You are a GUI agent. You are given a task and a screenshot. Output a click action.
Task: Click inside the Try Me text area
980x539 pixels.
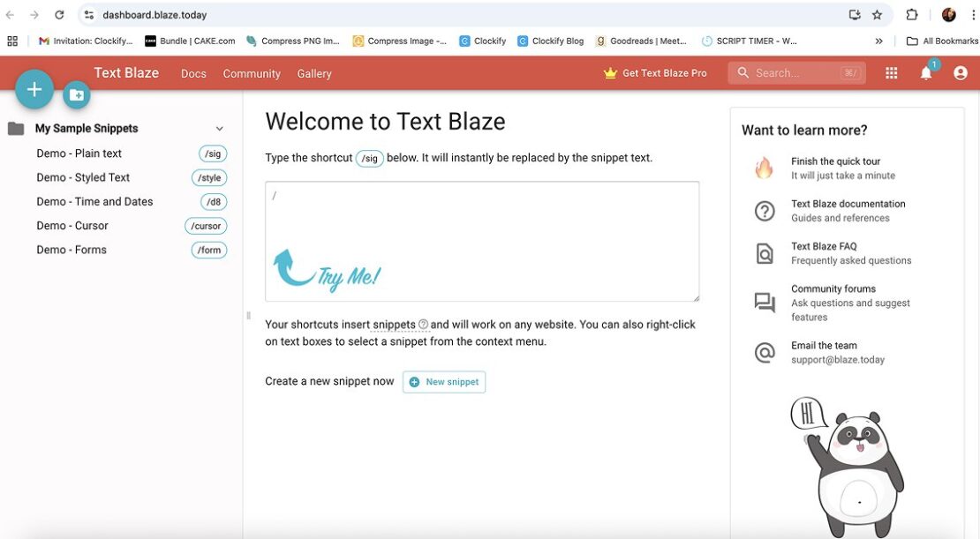coord(482,241)
